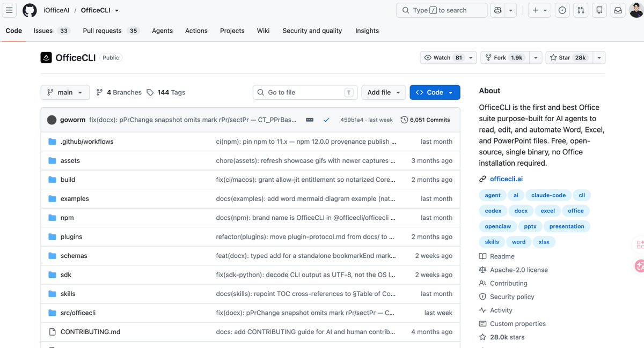Open the issues icon in the header
This screenshot has width=644, height=348.
tap(562, 10)
